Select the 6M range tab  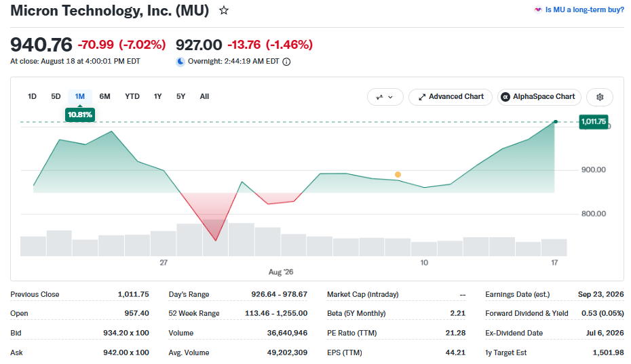pos(104,96)
